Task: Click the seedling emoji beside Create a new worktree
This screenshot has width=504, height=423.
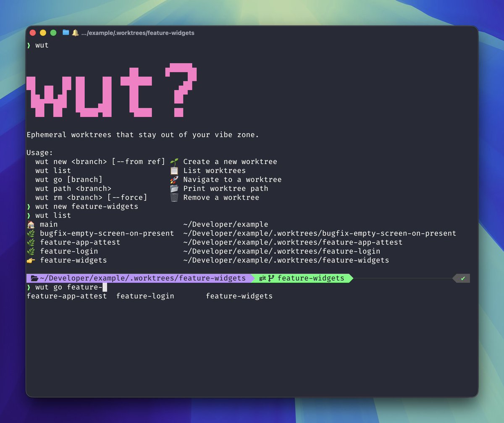Action: (x=174, y=162)
